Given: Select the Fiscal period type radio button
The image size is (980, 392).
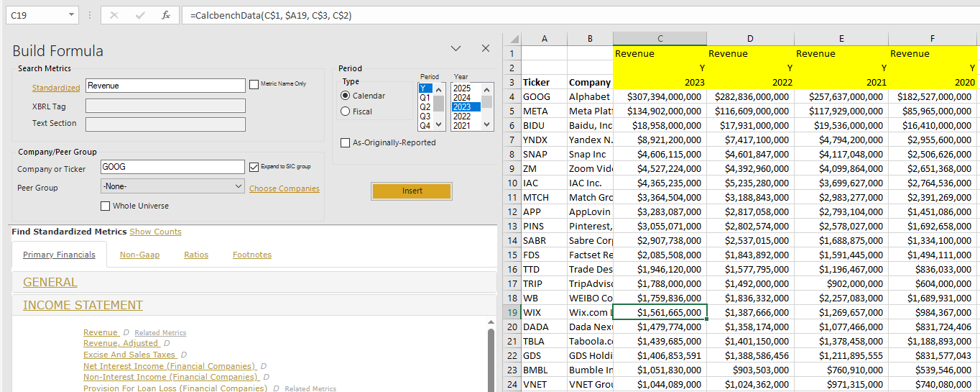Looking at the screenshot, I should pos(346,111).
